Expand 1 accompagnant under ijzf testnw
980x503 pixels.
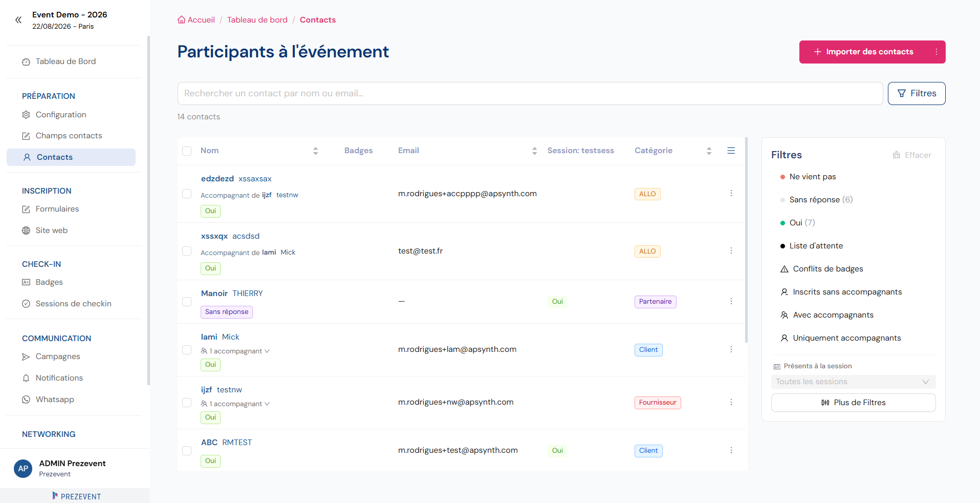235,404
